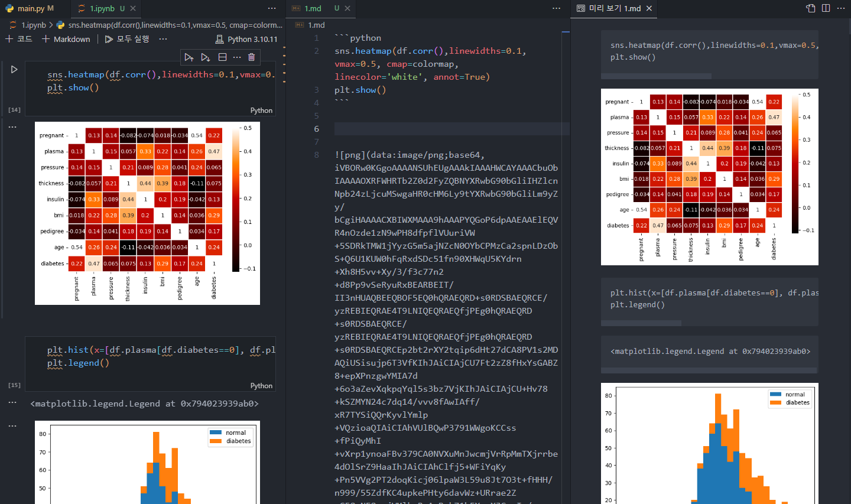Click the plt.show() line in 1.md editor
This screenshot has width=851, height=504.
[x=360, y=90]
